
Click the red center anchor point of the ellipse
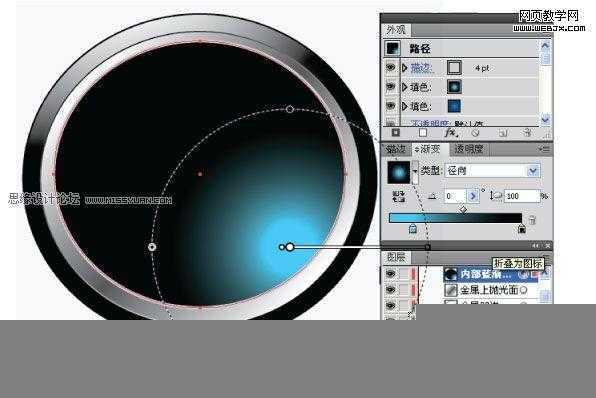(200, 174)
